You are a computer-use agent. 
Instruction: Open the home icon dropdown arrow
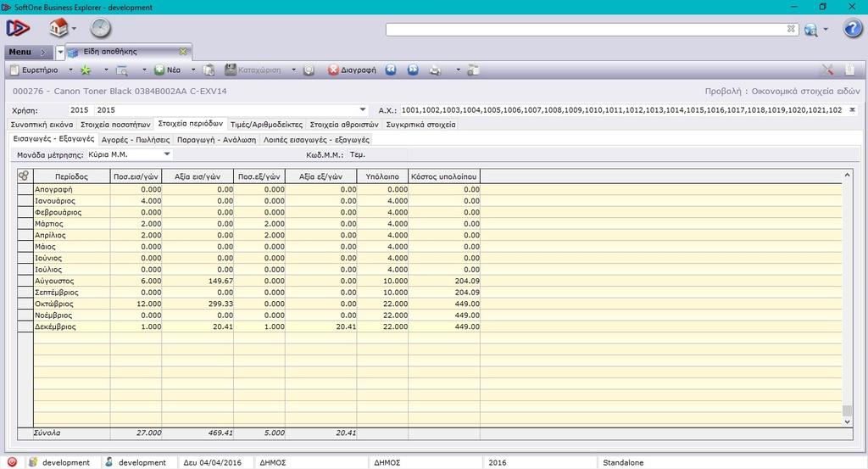coord(75,29)
